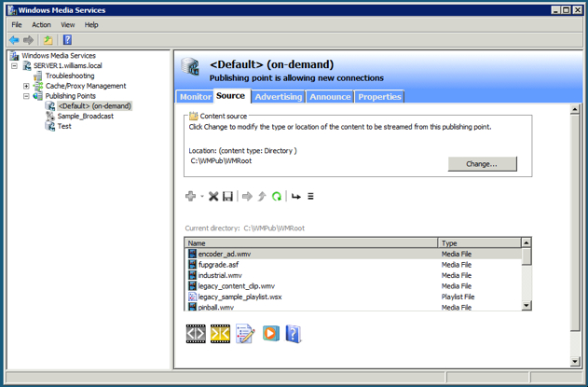Select <Default> (on-demand) in the tree

pyautogui.click(x=95, y=106)
